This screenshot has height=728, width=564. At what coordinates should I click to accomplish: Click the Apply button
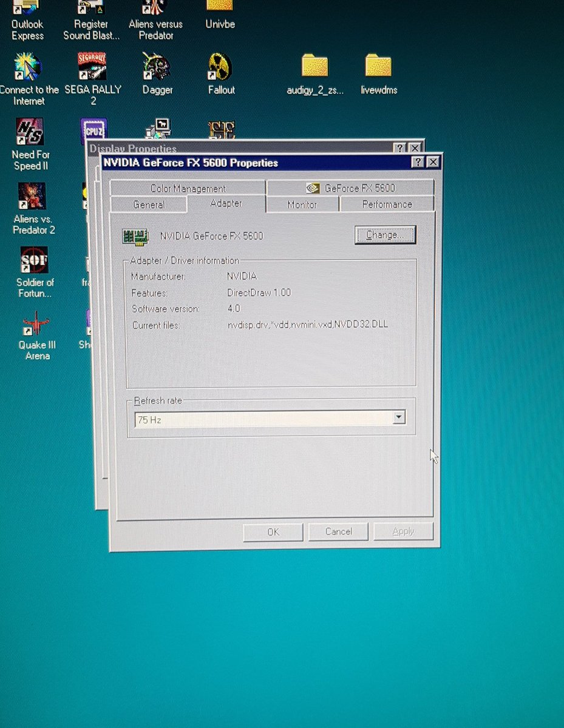pos(403,531)
